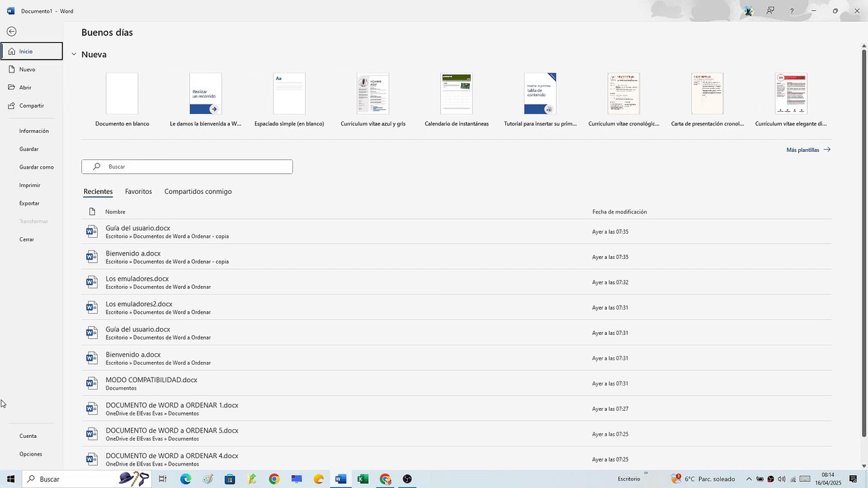
Task: Open DOCUMENTO de WORD a ORDENAR 5.docx
Action: tap(456, 434)
